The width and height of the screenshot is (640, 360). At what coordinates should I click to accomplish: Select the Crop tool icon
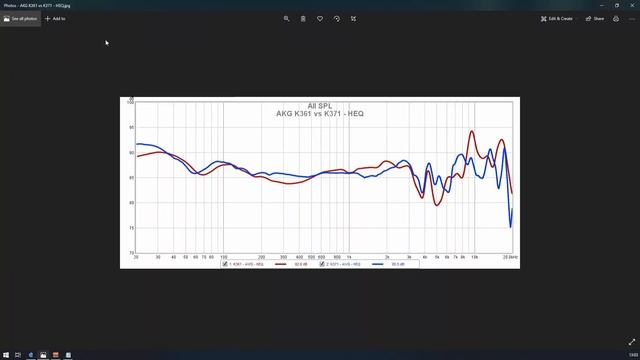coord(353,19)
